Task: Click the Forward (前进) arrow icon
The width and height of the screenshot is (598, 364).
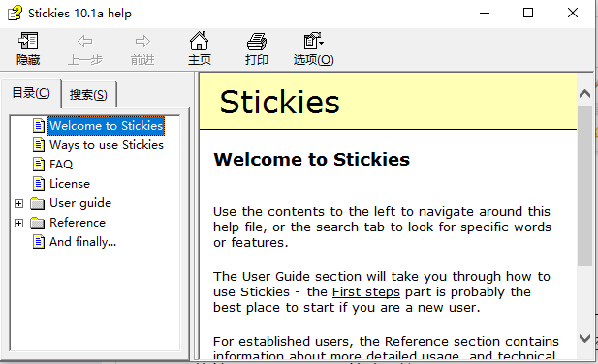Action: click(x=142, y=41)
